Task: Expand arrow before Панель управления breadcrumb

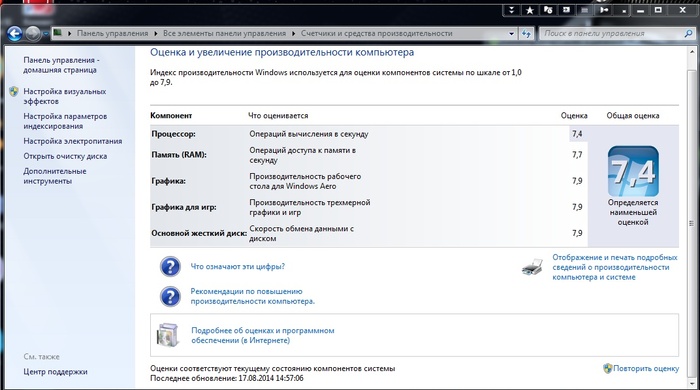Action: click(69, 33)
